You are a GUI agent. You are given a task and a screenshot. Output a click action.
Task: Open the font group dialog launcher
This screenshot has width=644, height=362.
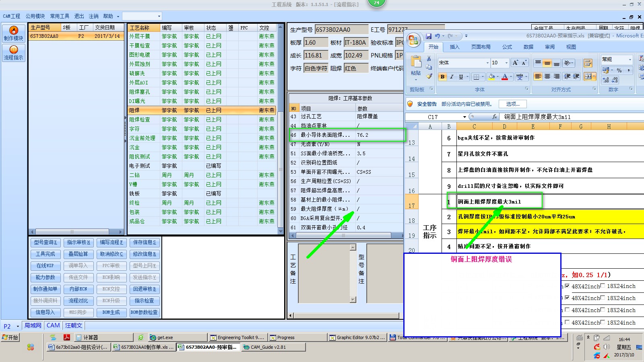[x=526, y=89]
